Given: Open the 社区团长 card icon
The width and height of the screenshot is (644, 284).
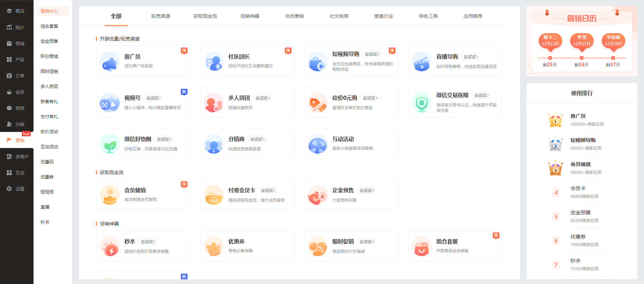Looking at the screenshot, I should [214, 61].
